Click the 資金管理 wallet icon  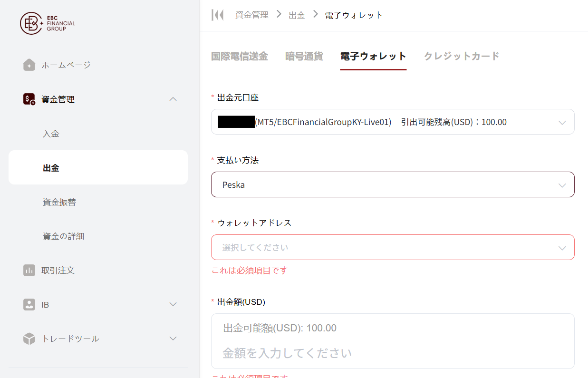tap(29, 99)
